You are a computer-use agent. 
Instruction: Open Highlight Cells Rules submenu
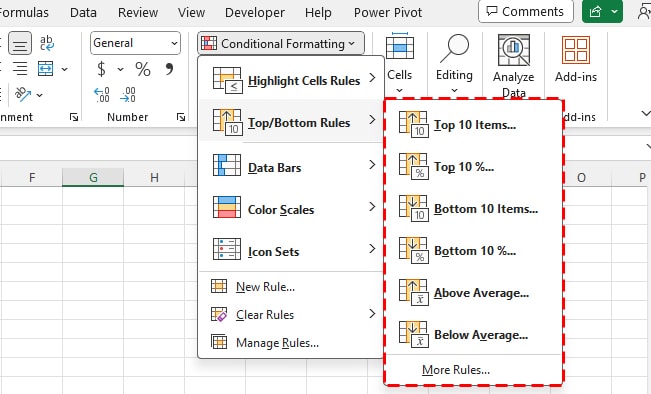(292, 79)
